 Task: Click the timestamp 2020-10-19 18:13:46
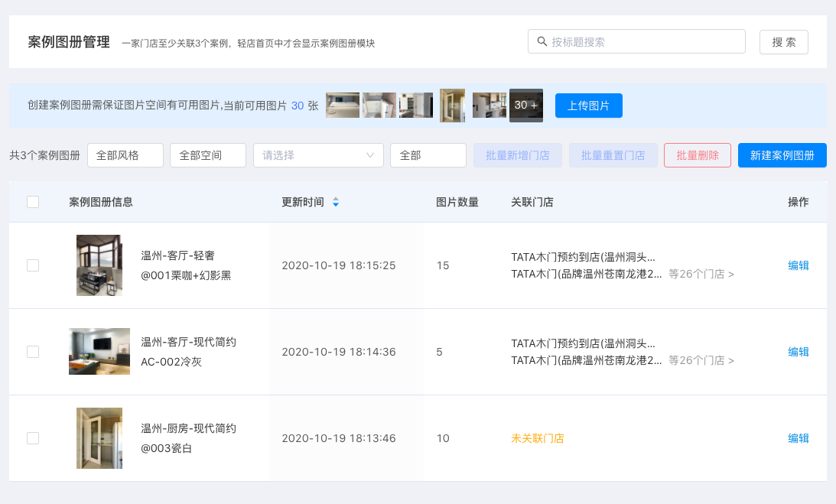pyautogui.click(x=339, y=438)
